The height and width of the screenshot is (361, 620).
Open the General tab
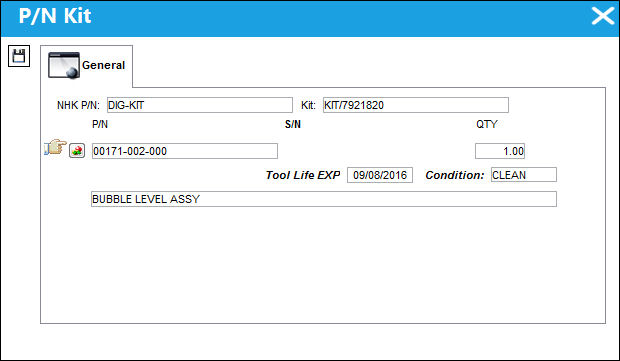(87, 65)
